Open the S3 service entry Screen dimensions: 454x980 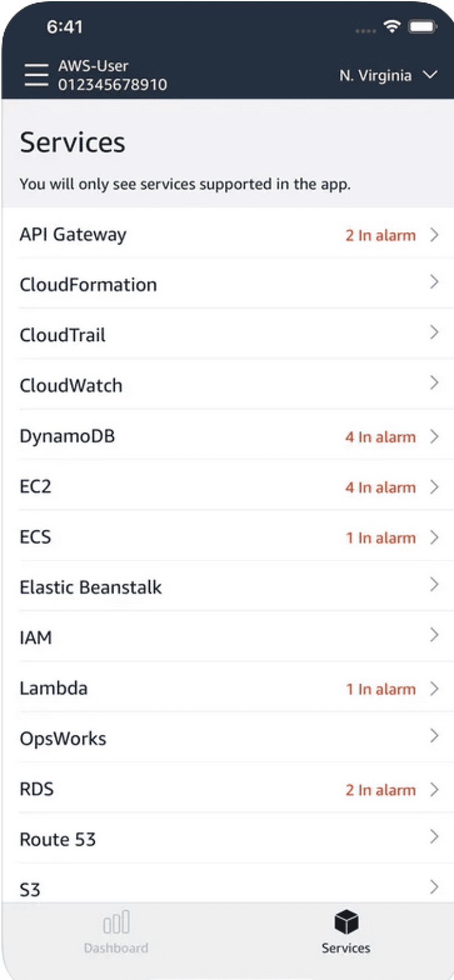click(30, 890)
